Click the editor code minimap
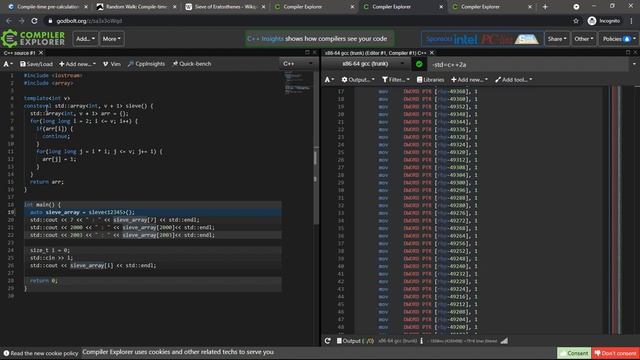The width and height of the screenshot is (640, 360). [298, 84]
